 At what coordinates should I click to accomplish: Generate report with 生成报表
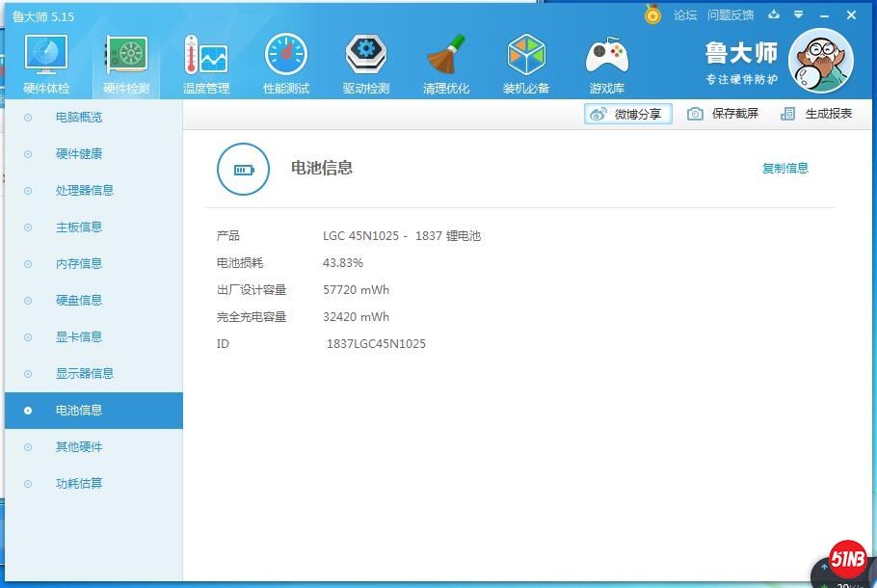[817, 114]
